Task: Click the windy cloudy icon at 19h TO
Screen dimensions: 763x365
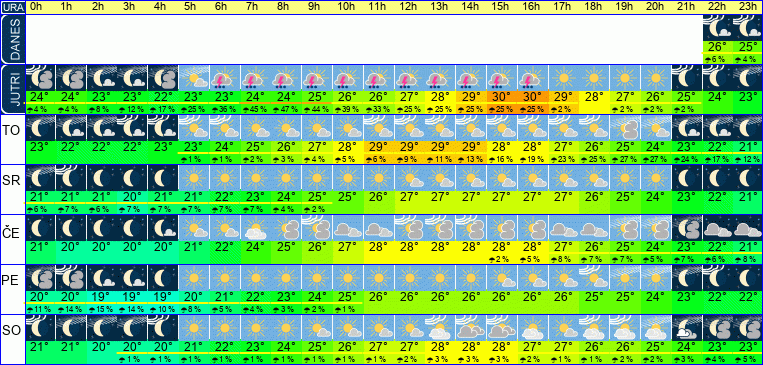Action: pos(626,128)
